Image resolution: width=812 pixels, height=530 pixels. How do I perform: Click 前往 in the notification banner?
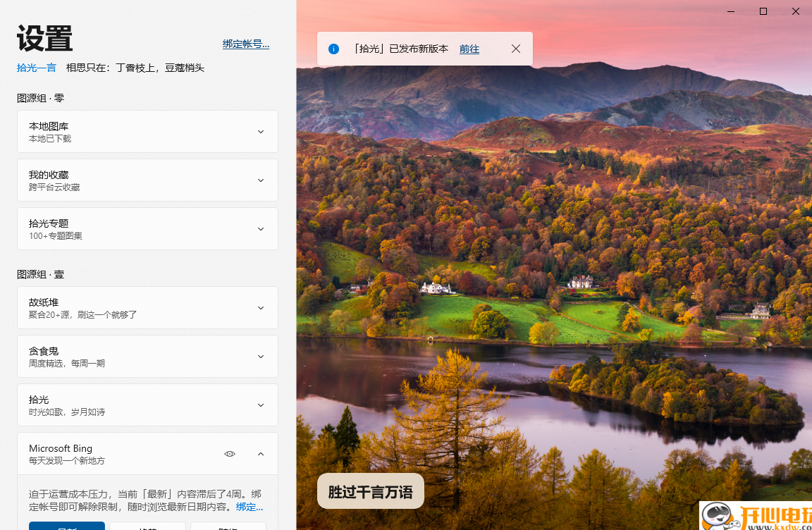coord(469,49)
